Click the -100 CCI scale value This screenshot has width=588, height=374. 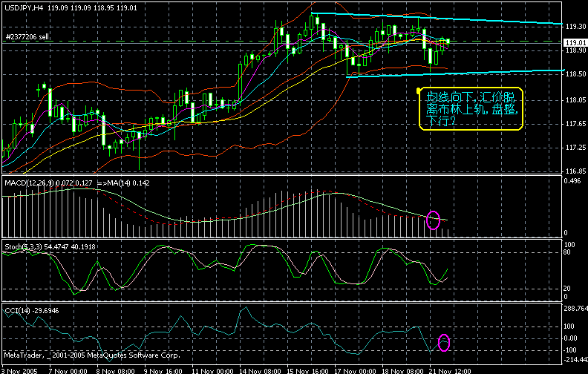pyautogui.click(x=570, y=350)
